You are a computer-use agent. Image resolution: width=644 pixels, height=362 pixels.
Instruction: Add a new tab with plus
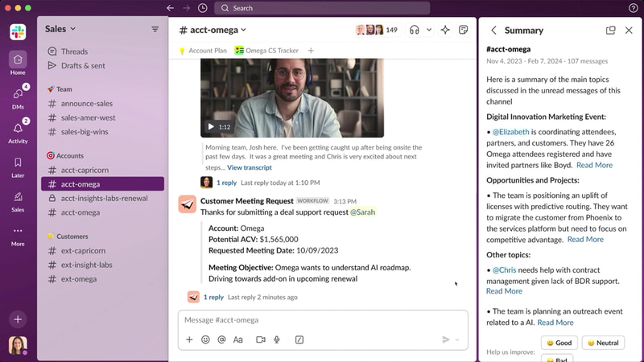[311, 51]
